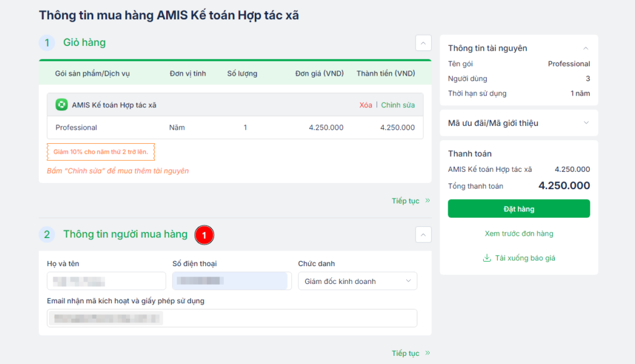Click the Giảm 10% cho năm thứ 2 promo tag
This screenshot has width=635, height=364.
tap(101, 152)
